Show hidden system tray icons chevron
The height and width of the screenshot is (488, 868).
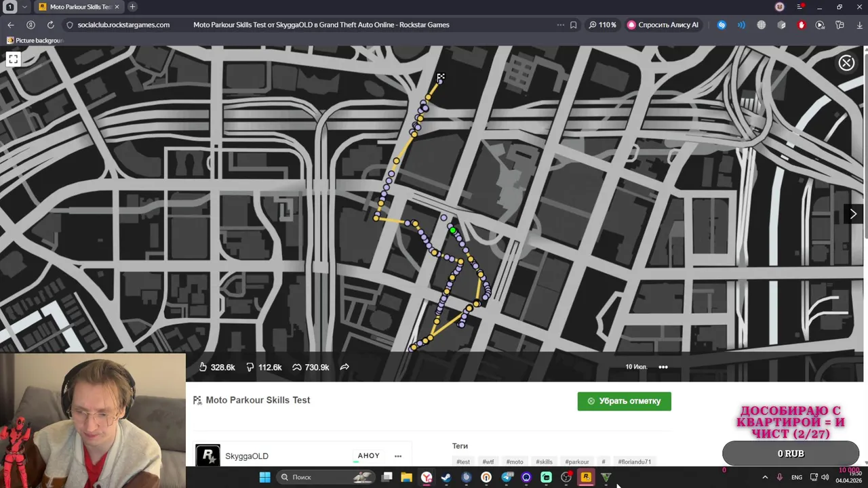point(765,477)
